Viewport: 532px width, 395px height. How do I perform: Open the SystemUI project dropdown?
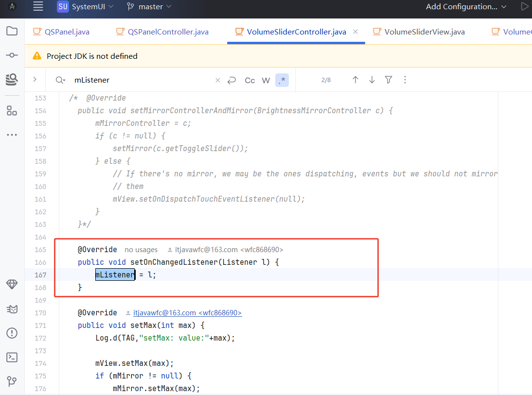click(x=85, y=6)
